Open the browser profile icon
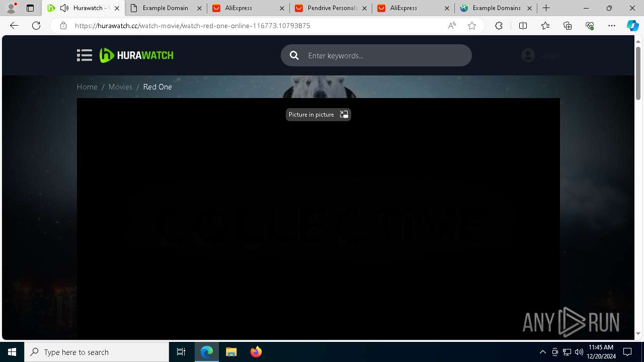Screen dimensions: 644x362 coord(11,8)
